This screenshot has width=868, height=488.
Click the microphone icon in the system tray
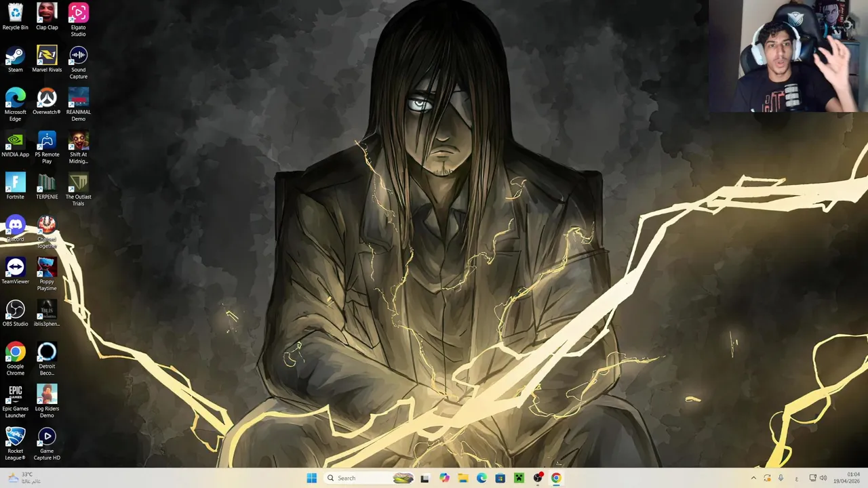781,478
